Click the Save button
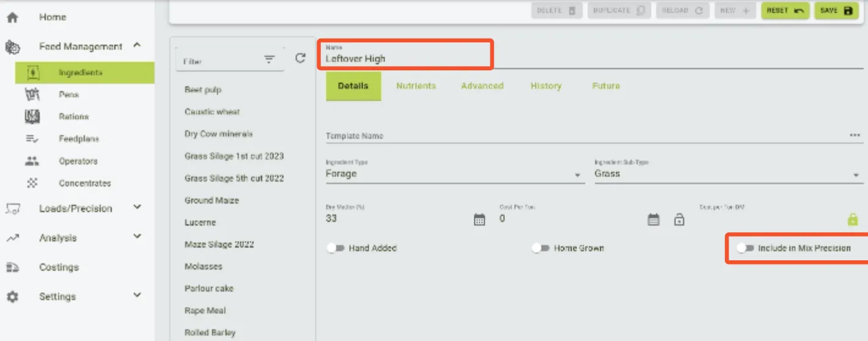 (x=836, y=11)
